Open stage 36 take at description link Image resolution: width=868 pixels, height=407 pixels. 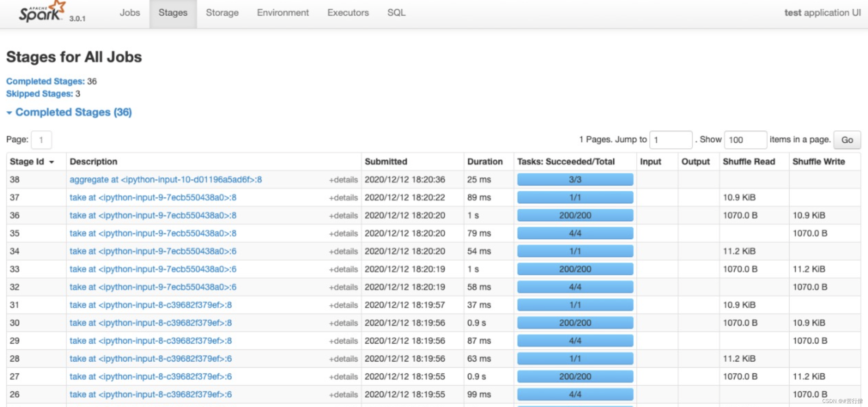153,215
